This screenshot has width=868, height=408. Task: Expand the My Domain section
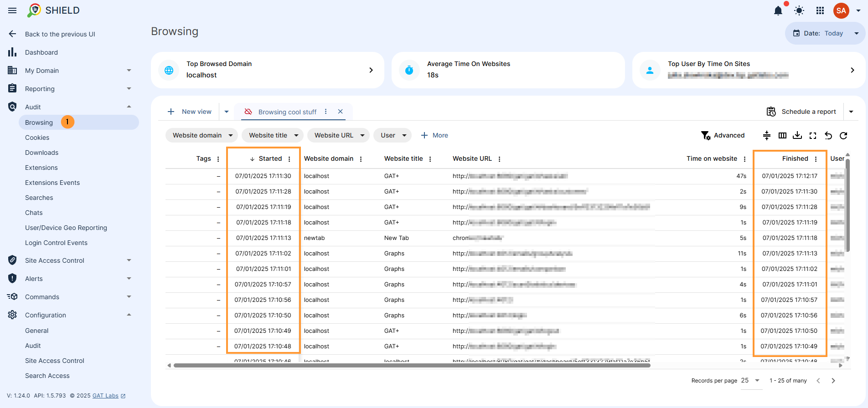point(129,71)
